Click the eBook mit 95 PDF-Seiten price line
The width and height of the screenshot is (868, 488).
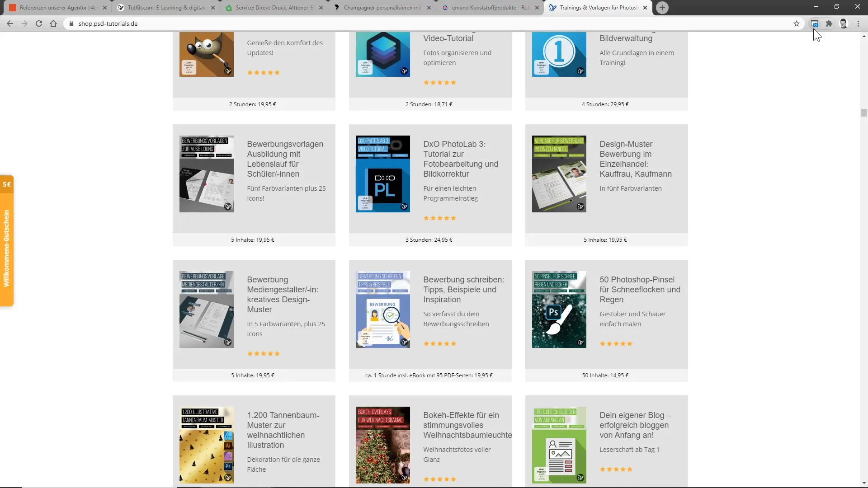[429, 375]
